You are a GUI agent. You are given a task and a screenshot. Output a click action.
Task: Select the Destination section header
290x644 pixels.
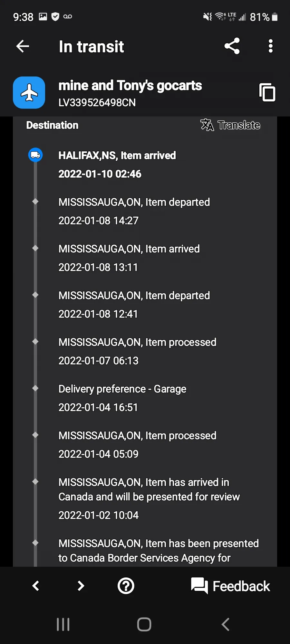[x=52, y=125]
